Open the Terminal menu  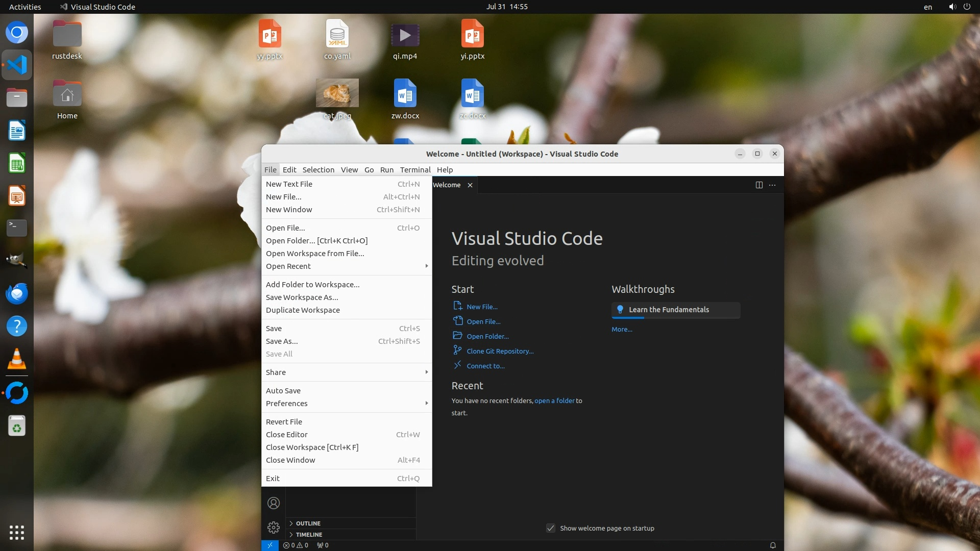pos(415,169)
